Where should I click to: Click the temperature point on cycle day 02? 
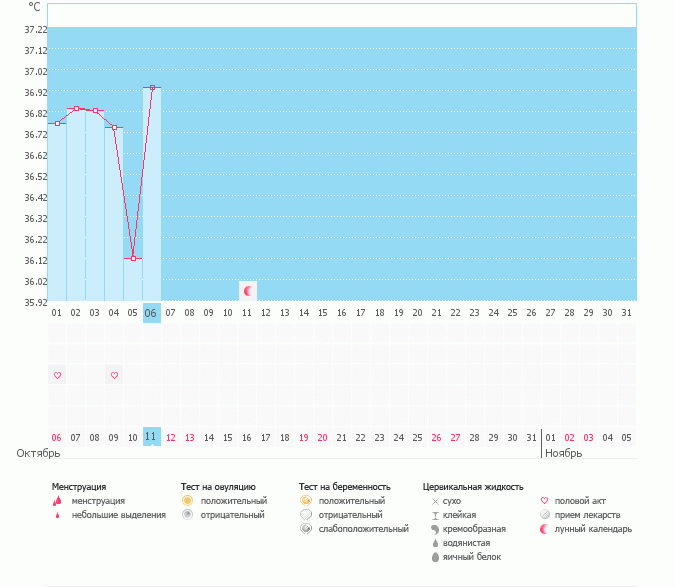pos(76,108)
